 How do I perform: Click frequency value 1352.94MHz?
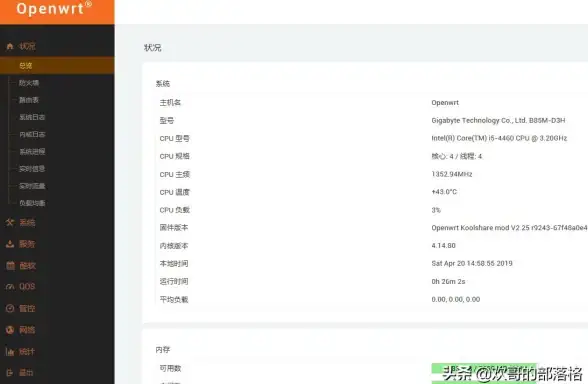point(452,174)
